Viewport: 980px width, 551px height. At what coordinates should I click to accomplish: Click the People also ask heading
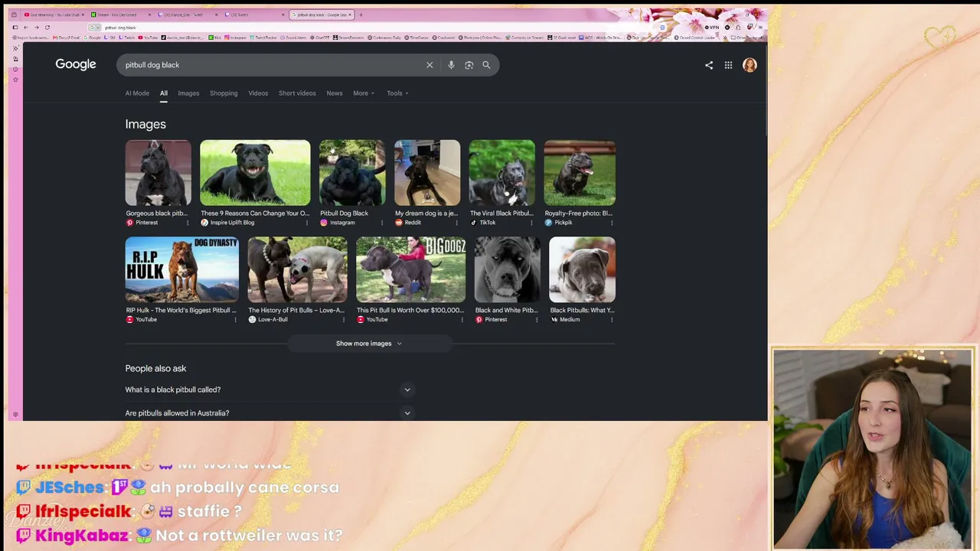point(155,369)
